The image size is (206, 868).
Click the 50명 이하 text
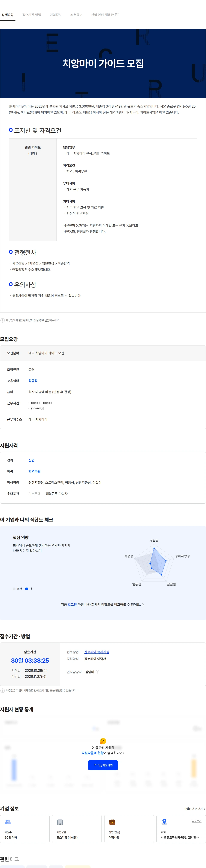tap(11, 837)
